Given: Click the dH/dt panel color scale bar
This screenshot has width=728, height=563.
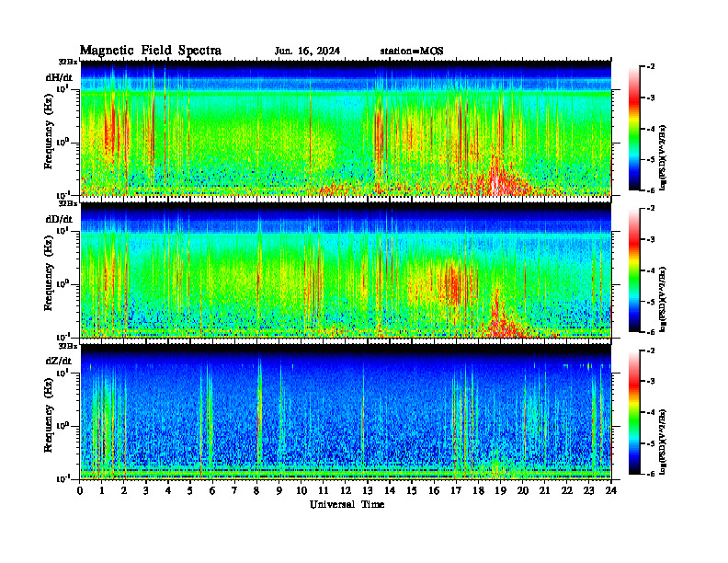Looking at the screenshot, I should tap(633, 129).
